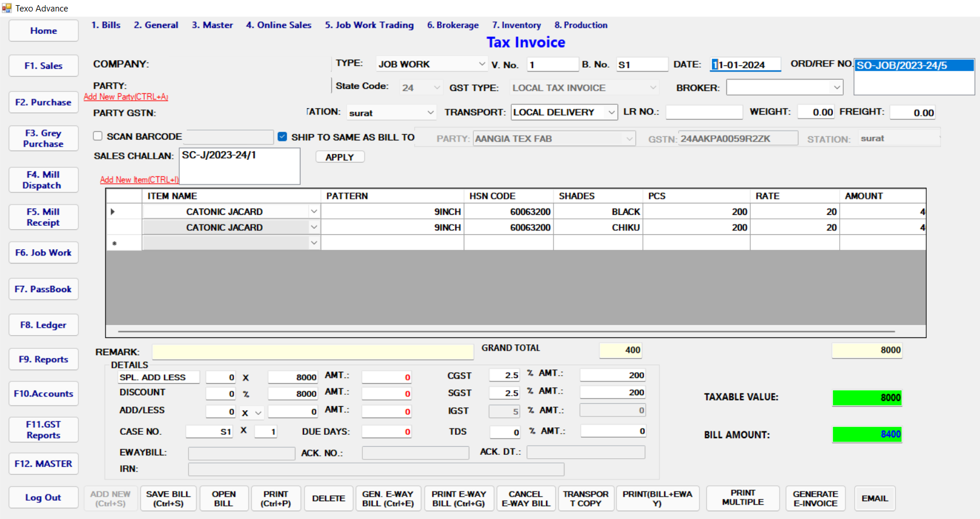Click the DELETE button
The height and width of the screenshot is (519, 980).
329,498
